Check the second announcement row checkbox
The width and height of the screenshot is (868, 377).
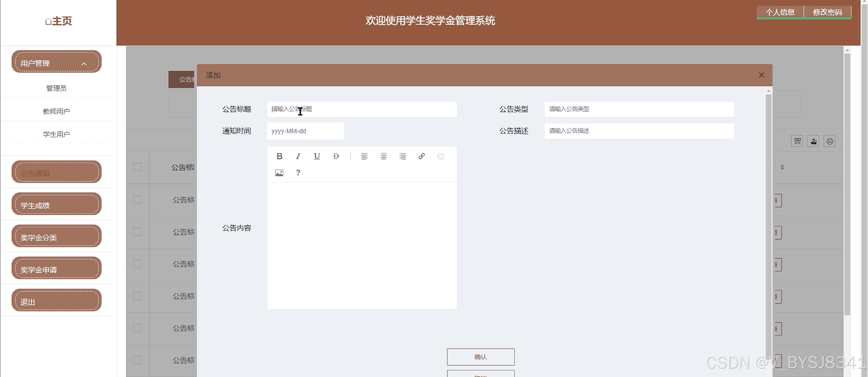click(x=137, y=232)
